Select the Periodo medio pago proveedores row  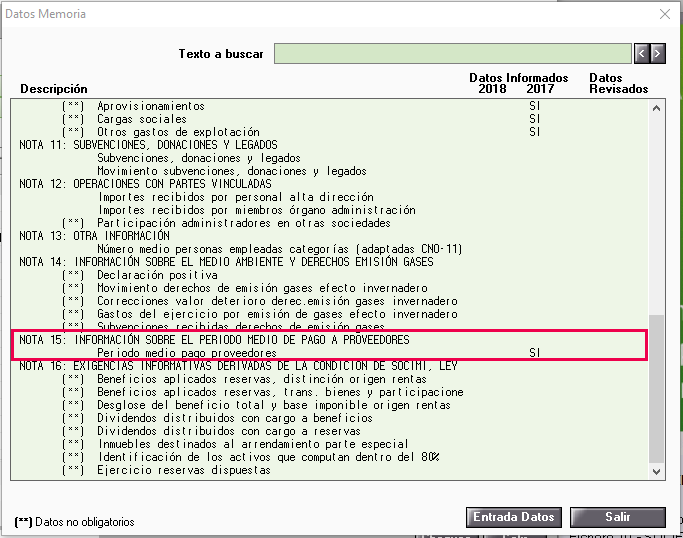330,353
